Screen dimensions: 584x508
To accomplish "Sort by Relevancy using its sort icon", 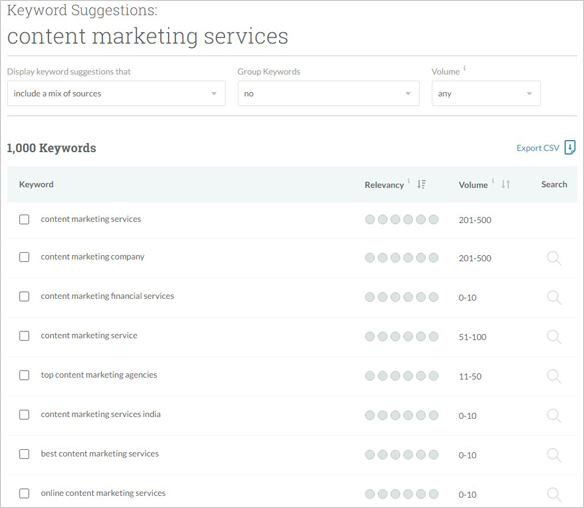I will point(421,184).
